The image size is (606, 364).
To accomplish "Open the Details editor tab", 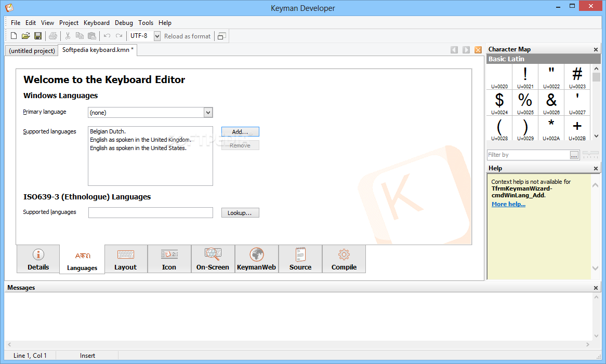I will pyautogui.click(x=38, y=259).
